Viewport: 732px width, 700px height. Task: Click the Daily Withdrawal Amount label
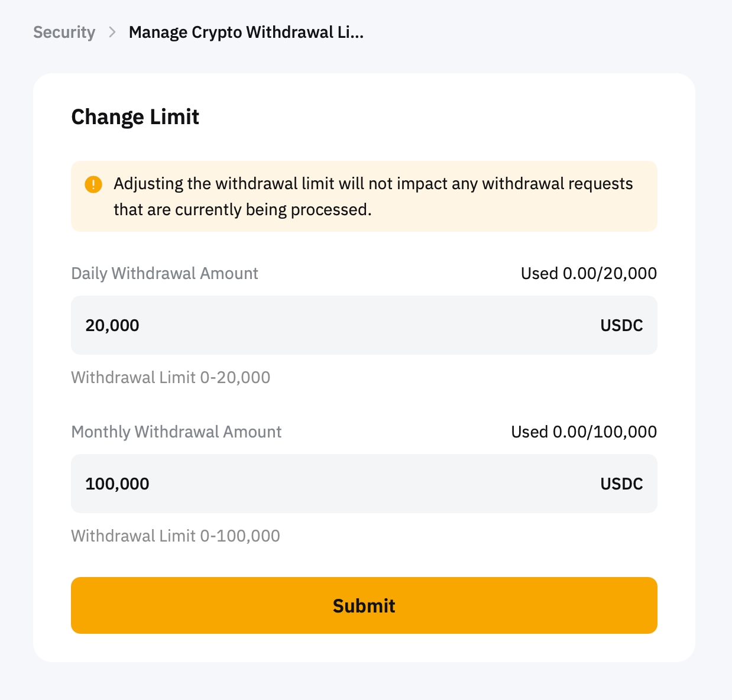pyautogui.click(x=164, y=274)
